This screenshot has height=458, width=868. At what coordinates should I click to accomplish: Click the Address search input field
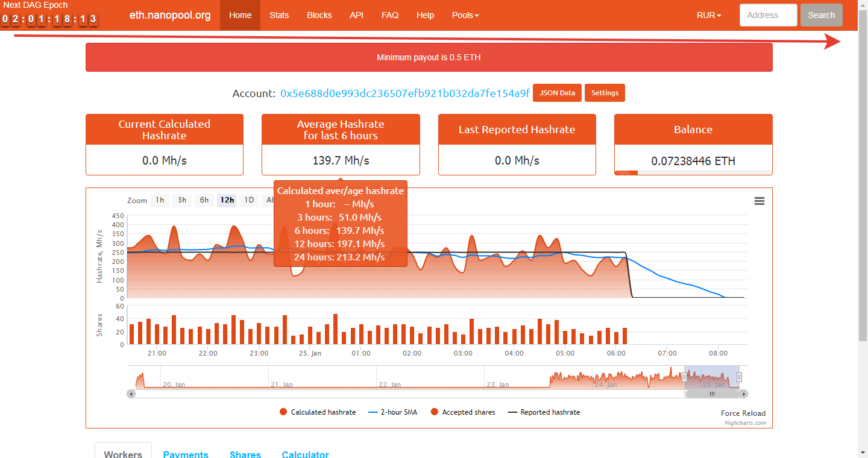768,15
